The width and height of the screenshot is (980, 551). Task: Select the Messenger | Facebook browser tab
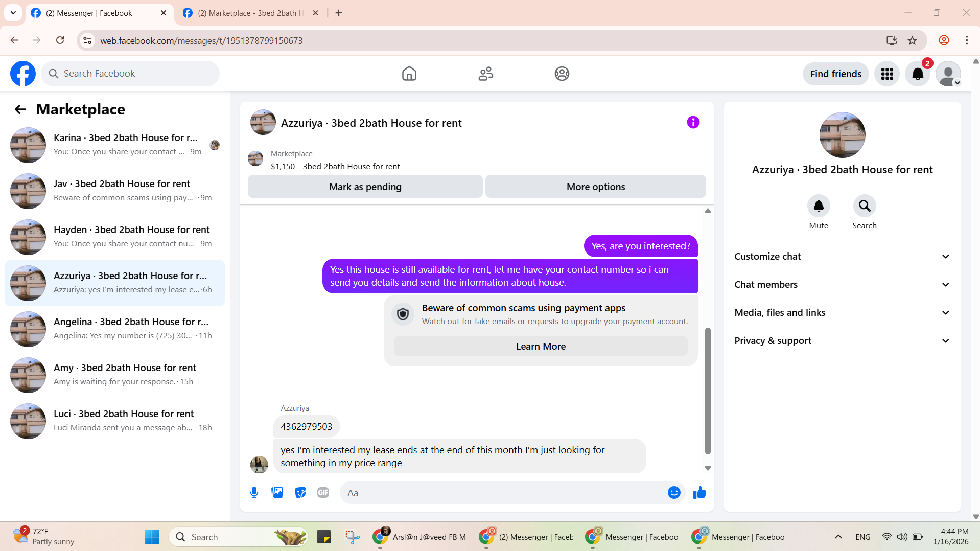pos(99,13)
